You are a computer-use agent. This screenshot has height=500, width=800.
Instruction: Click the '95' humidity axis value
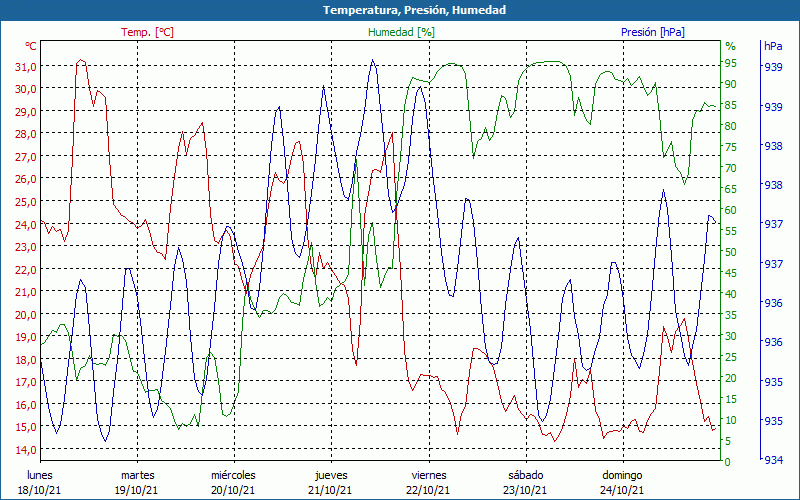(731, 63)
